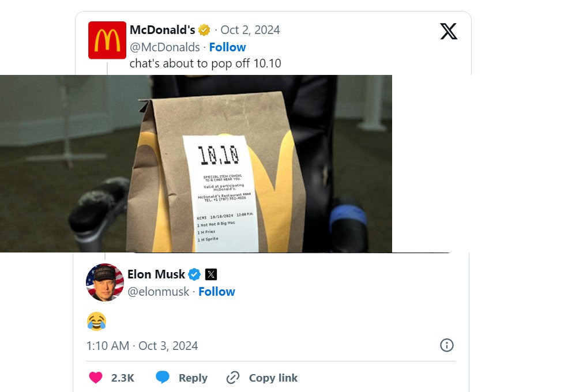
Task: Open the info icon near the timestamp
Action: [x=447, y=345]
